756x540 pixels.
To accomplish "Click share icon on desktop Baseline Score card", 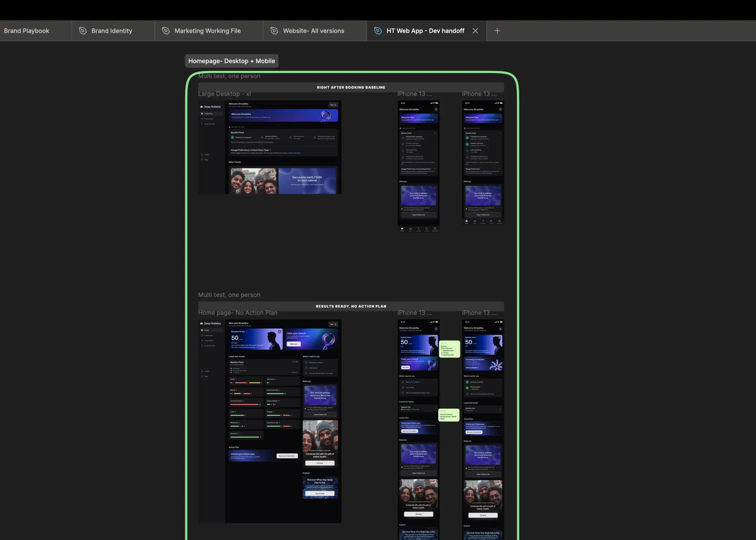I will coord(279,332).
